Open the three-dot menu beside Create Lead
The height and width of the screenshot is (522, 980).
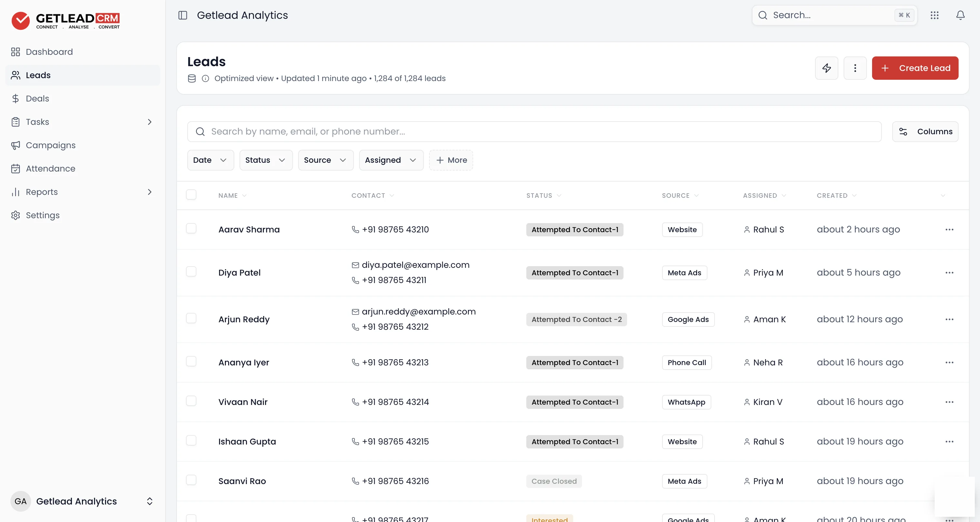[x=855, y=68]
